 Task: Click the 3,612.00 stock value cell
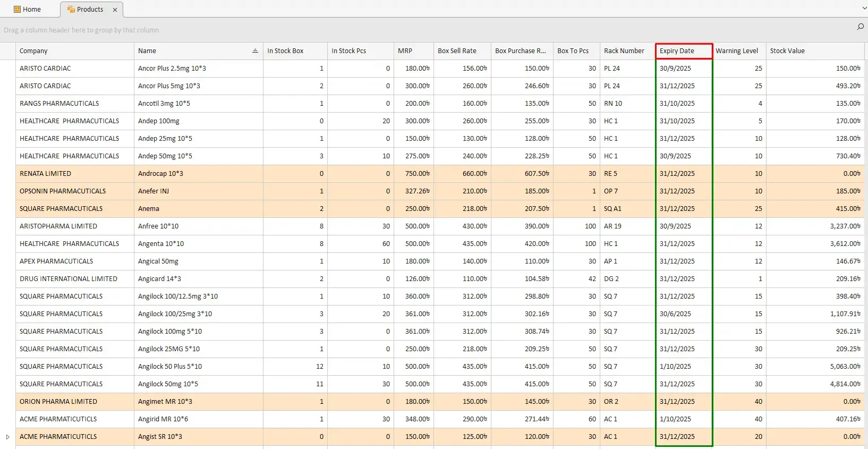pyautogui.click(x=815, y=244)
